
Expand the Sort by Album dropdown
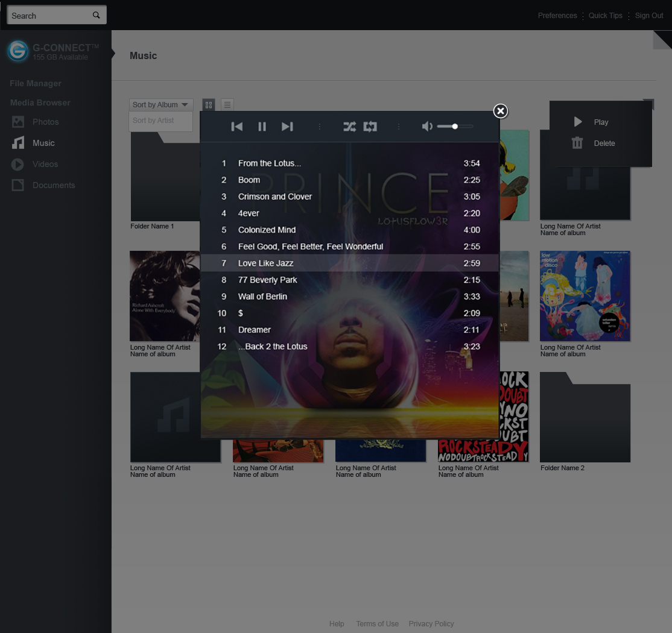[161, 104]
